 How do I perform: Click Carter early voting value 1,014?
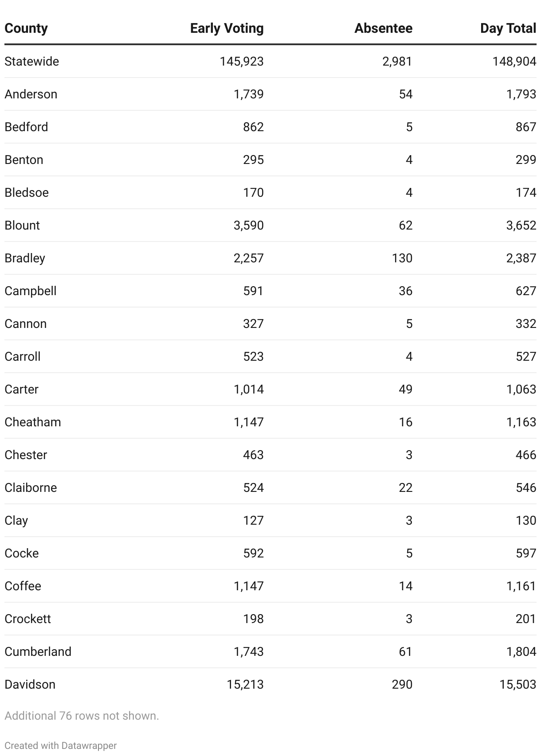pyautogui.click(x=248, y=389)
